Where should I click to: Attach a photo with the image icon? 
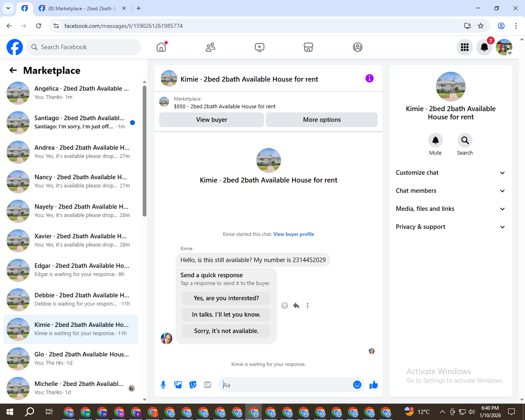[178, 385]
